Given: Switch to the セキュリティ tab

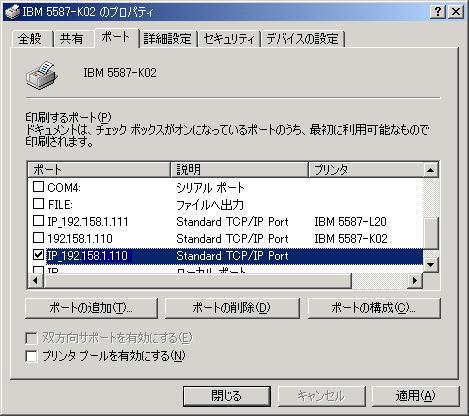Looking at the screenshot, I should click(x=229, y=39).
